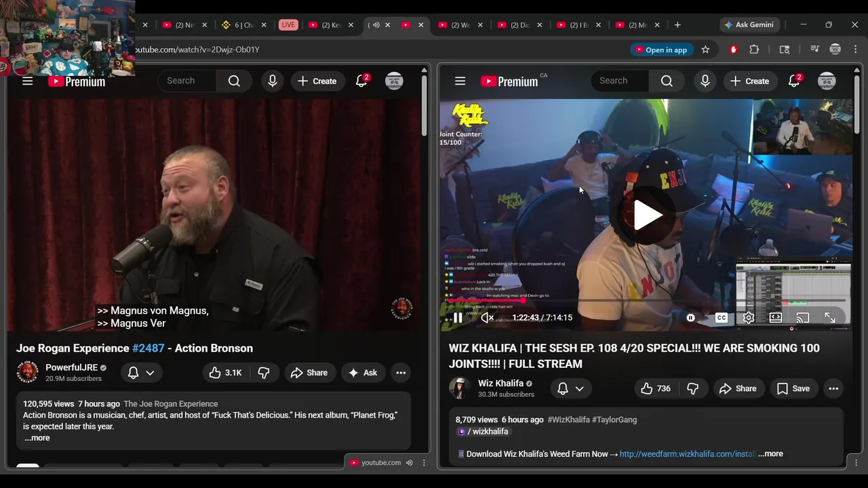The height and width of the screenshot is (488, 868).
Task: Toggle autoplay switch on Wiz Khalifa player
Action: point(691,318)
